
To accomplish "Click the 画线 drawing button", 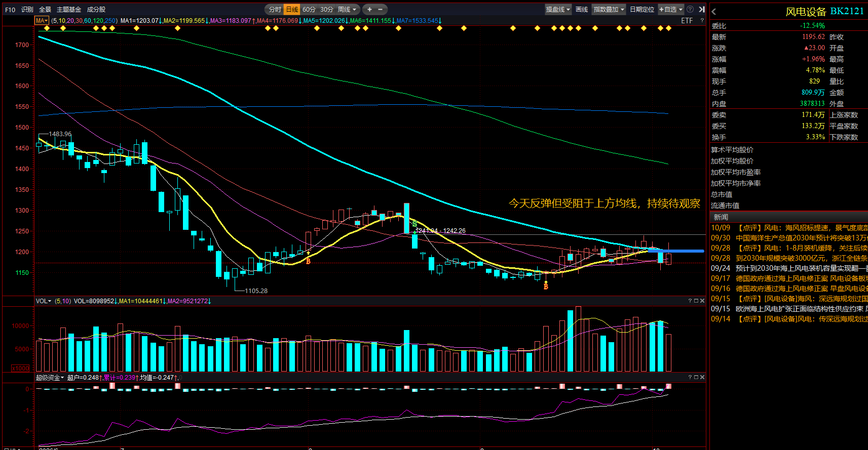I will (582, 9).
